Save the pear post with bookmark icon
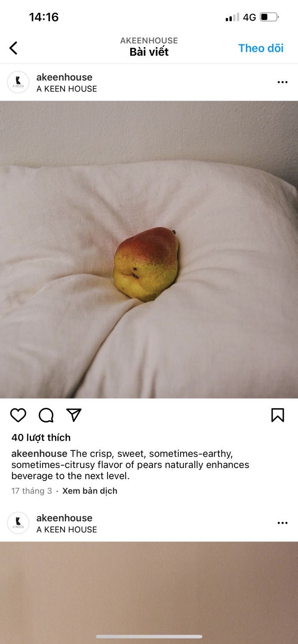The width and height of the screenshot is (298, 644). tap(278, 415)
